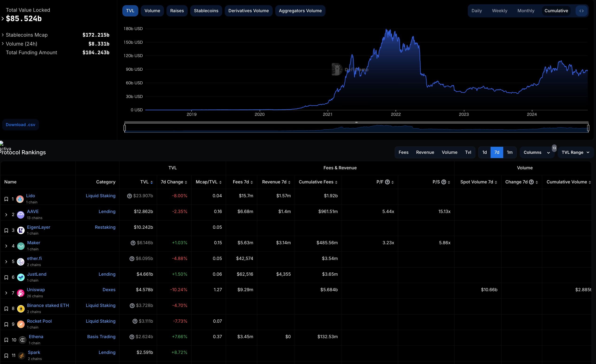Open the Columns dropdown

coord(536,152)
